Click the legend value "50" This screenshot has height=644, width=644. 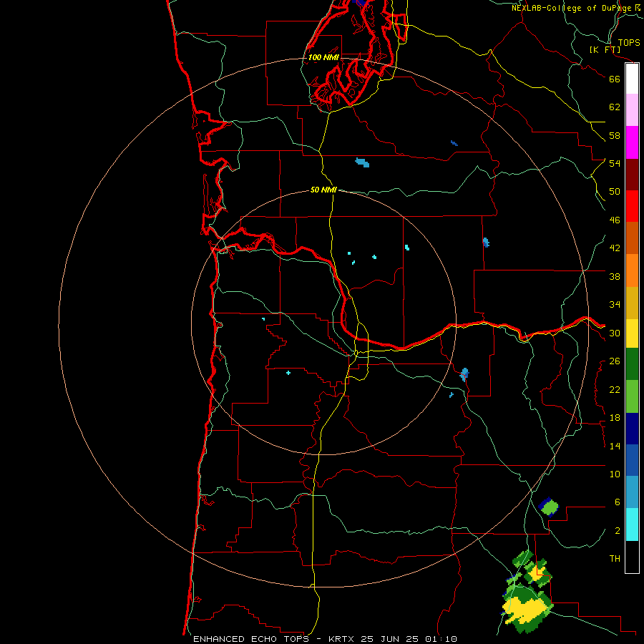point(615,191)
